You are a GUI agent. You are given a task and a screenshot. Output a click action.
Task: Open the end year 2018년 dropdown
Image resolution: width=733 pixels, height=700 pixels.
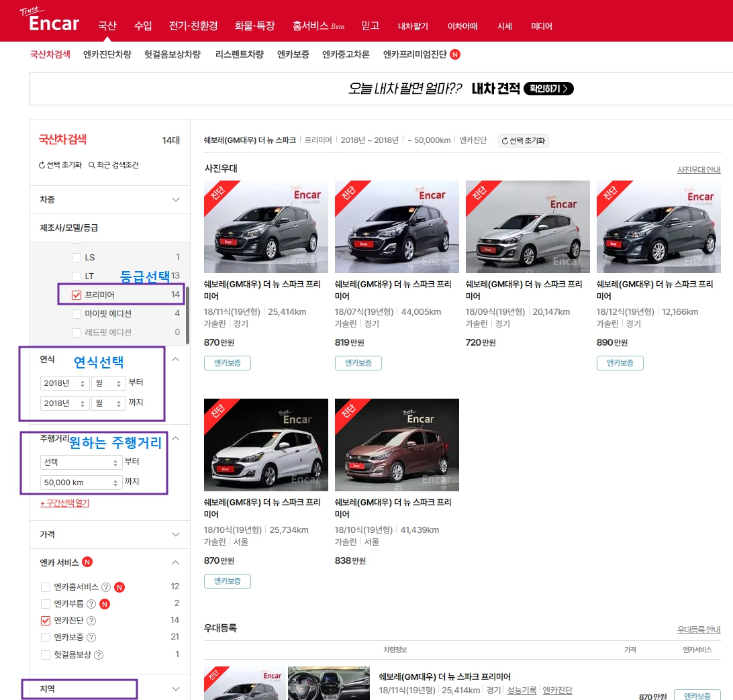coord(64,403)
